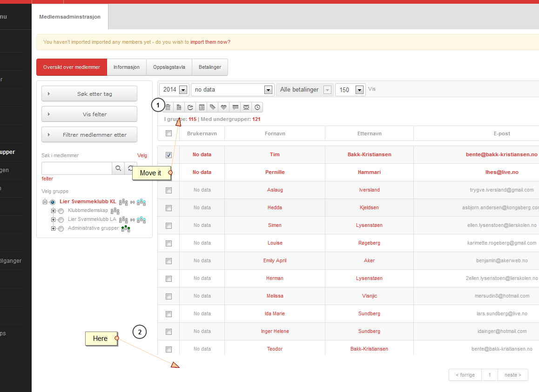Image resolution: width=539 pixels, height=392 pixels.
Task: Open the page size dropdown showing 150
Action: coord(350,90)
